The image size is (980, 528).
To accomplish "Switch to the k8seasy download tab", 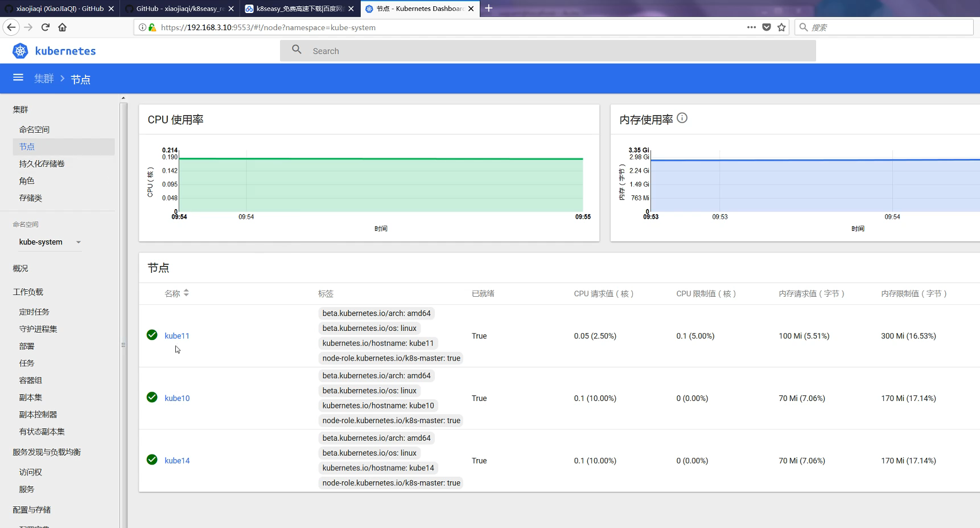I will [x=300, y=9].
